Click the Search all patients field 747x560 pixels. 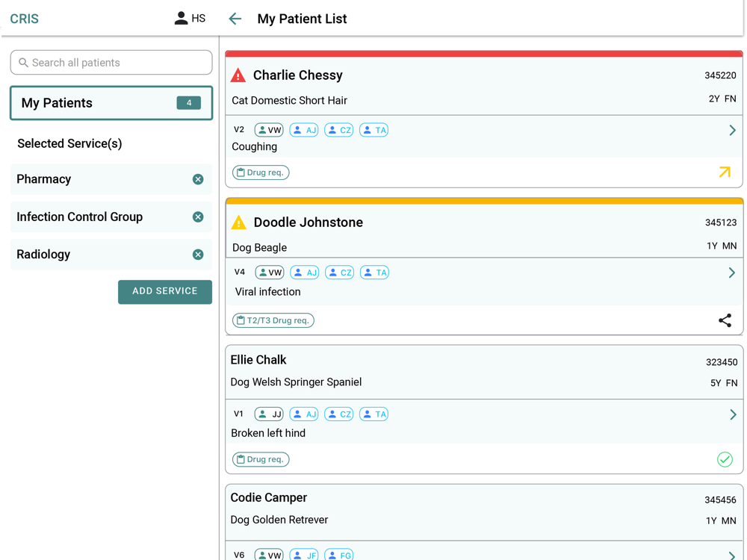point(120,63)
